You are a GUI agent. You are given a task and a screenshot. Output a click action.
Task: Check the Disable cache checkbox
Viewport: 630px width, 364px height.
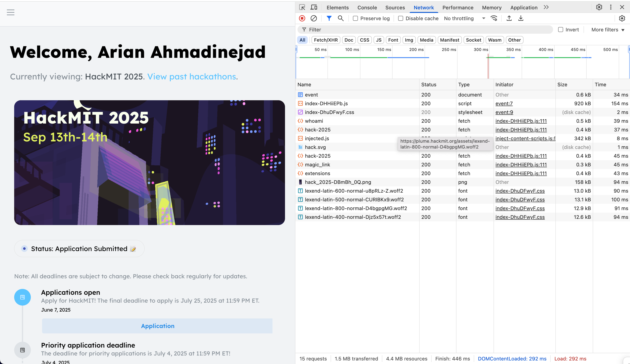click(400, 18)
